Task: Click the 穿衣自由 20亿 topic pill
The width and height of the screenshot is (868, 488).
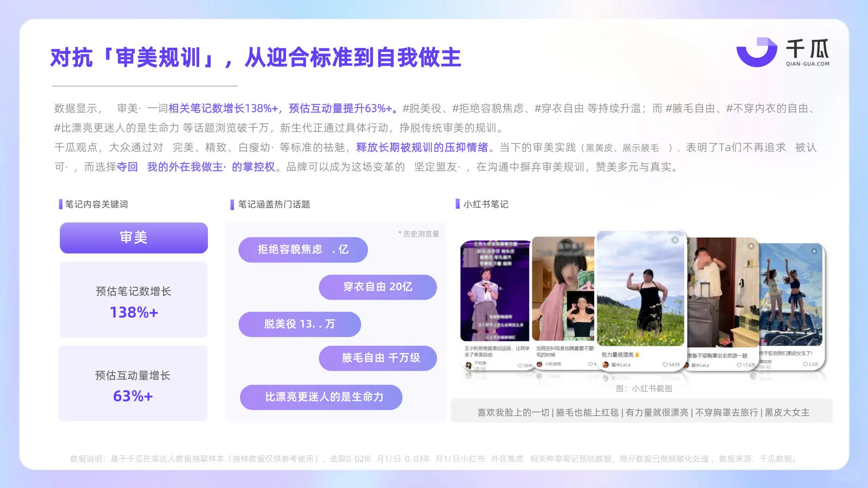Action: 378,287
